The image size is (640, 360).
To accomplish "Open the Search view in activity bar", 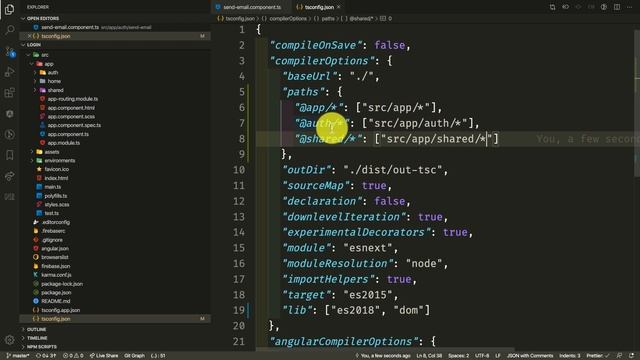I will (9, 30).
